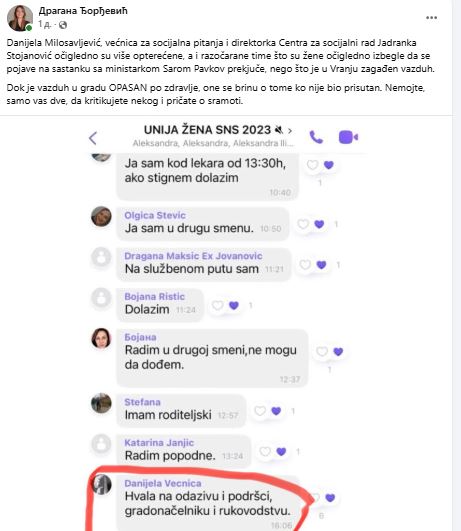Start video call with the camera icon
The image size is (461, 531).
(x=348, y=137)
